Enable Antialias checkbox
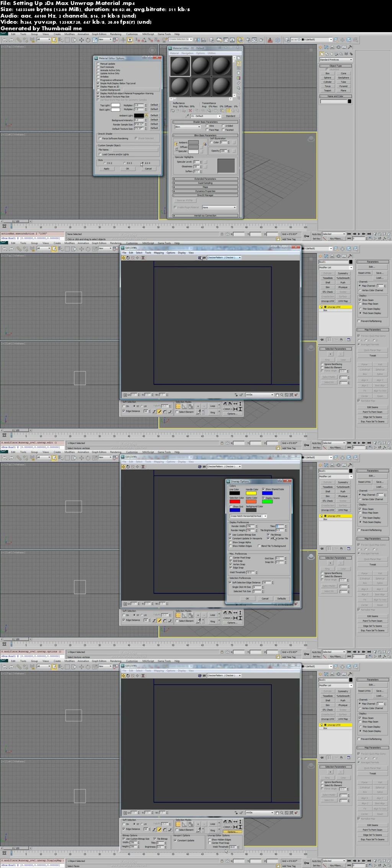This screenshot has width=392, height=868. point(98,77)
